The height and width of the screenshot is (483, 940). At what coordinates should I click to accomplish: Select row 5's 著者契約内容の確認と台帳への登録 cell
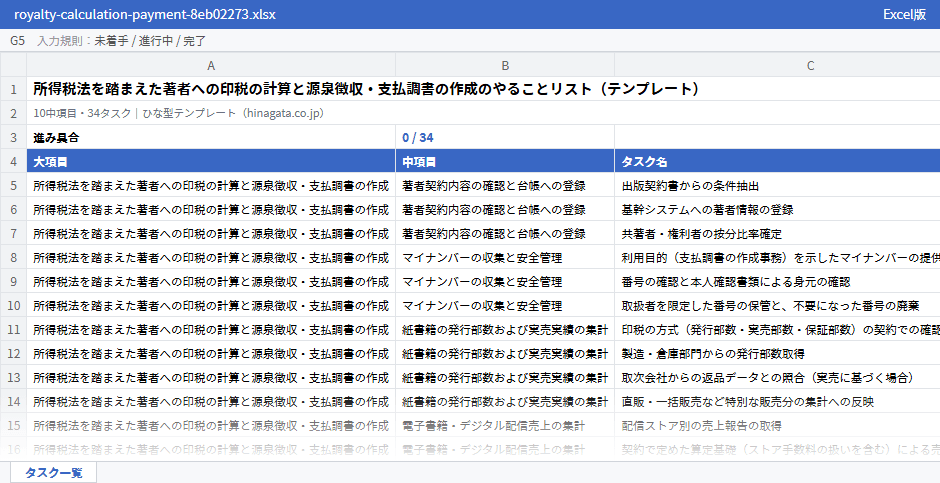505,185
